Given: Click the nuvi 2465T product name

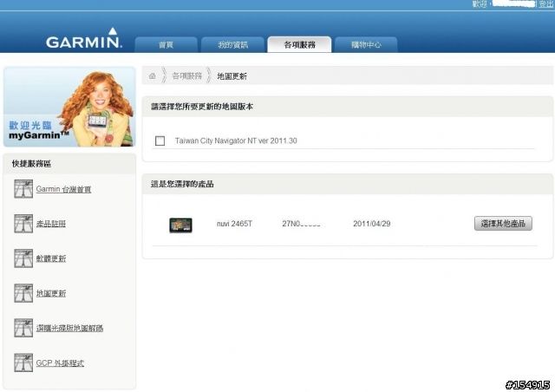Looking at the screenshot, I should tap(234, 224).
